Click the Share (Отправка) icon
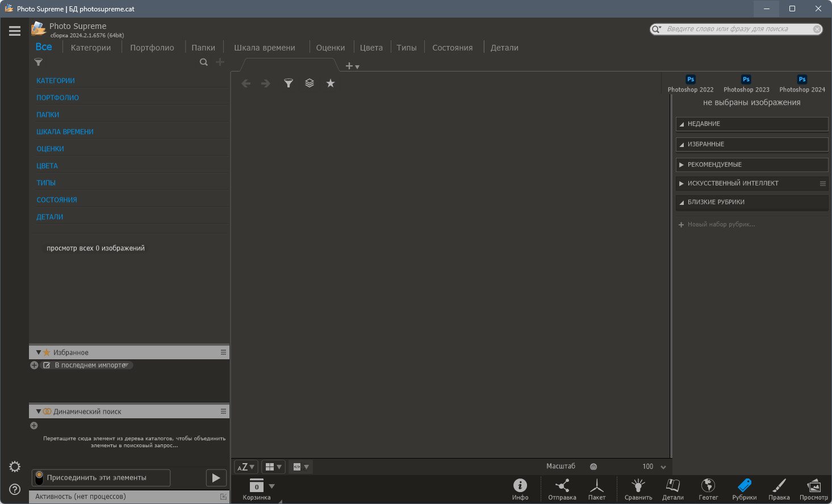 click(x=562, y=489)
